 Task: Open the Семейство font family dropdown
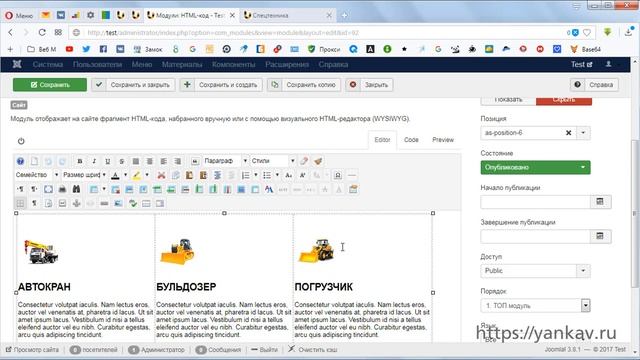(37, 175)
